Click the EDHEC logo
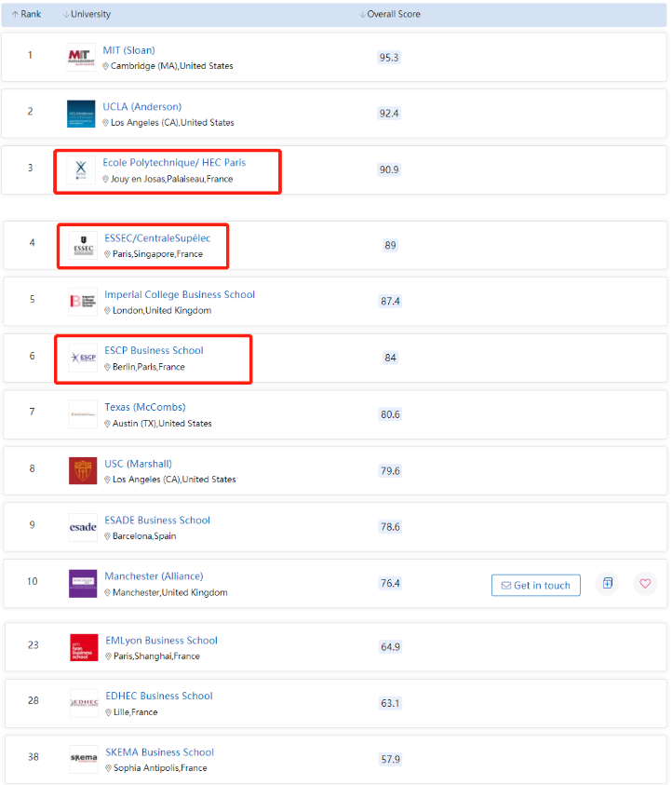Screen dimensions: 672x785 pyautogui.click(x=84, y=703)
